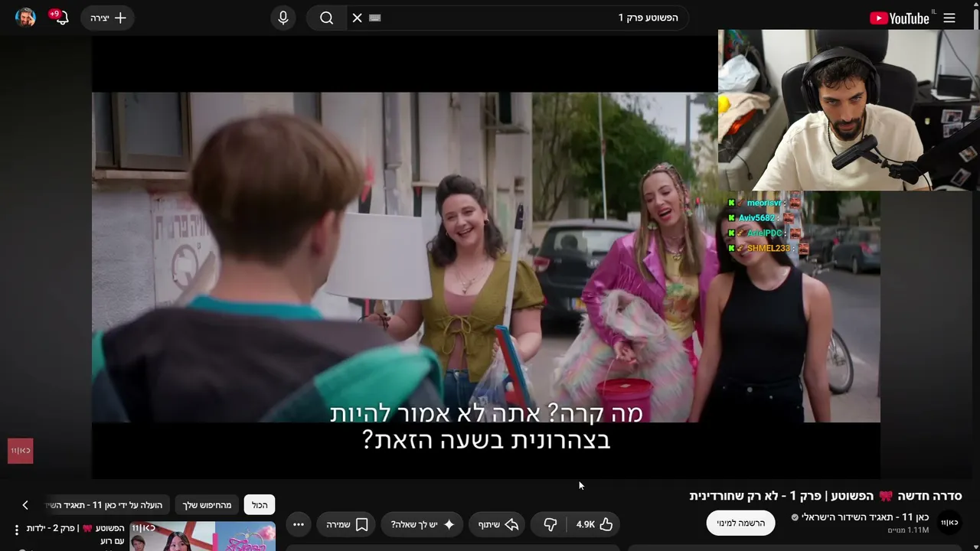Open the account avatar menu
980x551 pixels.
coord(25,18)
